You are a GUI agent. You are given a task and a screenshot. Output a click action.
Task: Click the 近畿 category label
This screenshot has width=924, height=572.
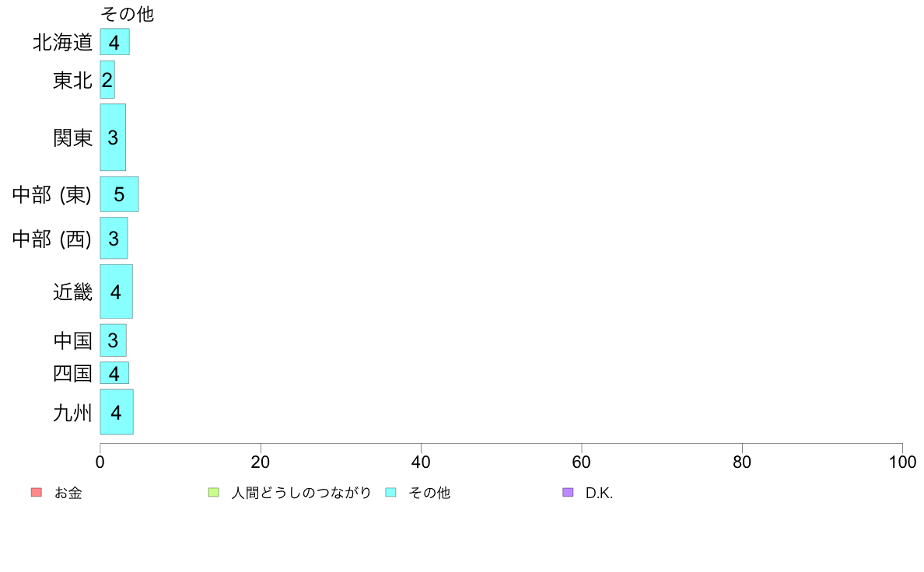pos(72,291)
